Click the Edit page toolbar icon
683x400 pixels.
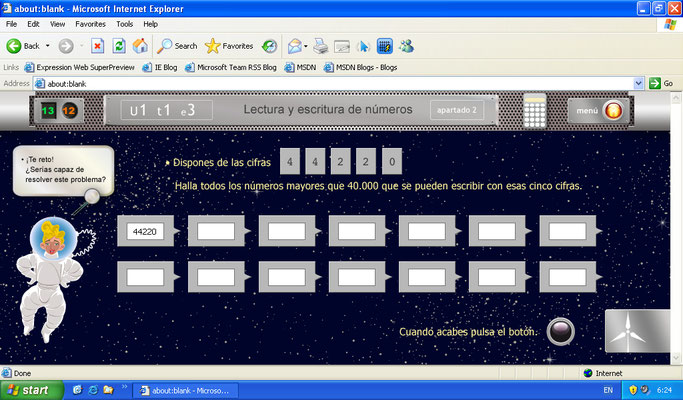[342, 46]
